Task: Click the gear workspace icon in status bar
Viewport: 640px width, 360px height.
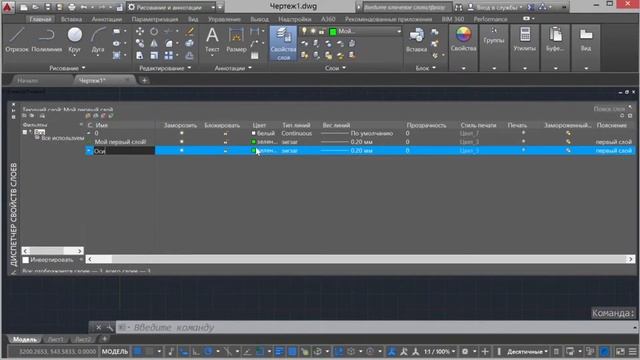Action: point(465,351)
